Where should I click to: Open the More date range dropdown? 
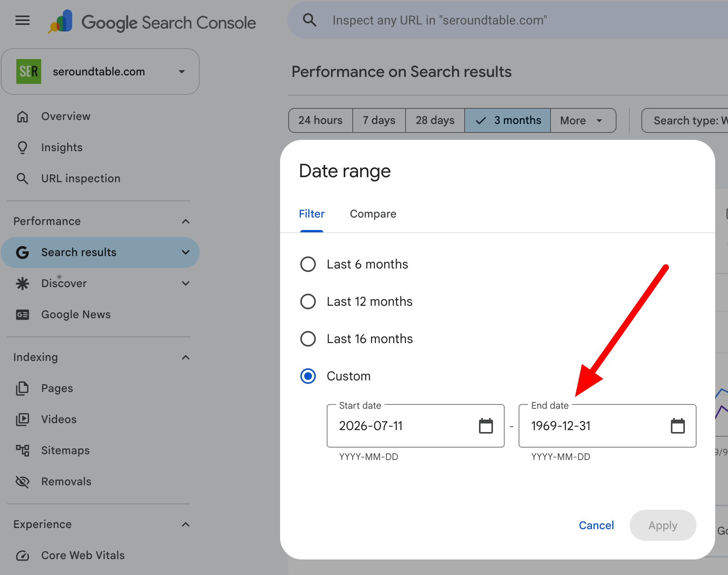pos(583,120)
